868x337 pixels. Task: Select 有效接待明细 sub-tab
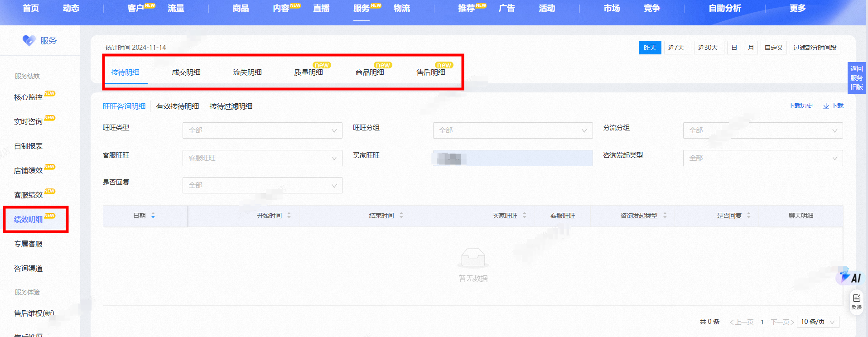pyautogui.click(x=178, y=106)
